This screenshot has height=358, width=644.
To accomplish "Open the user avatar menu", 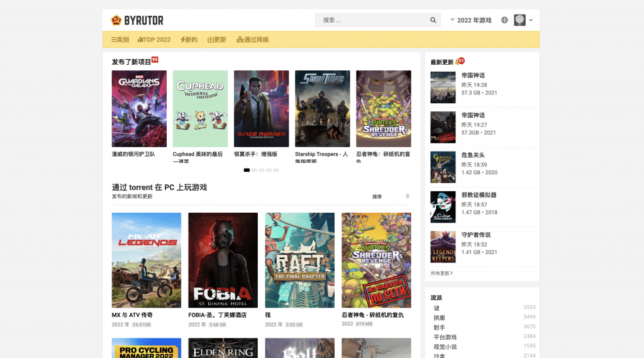I will point(519,20).
